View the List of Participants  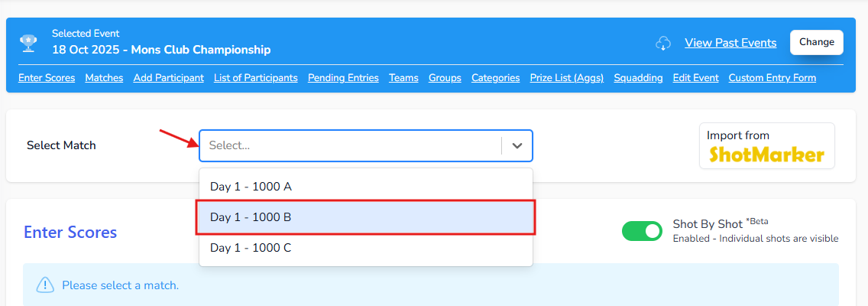[256, 78]
